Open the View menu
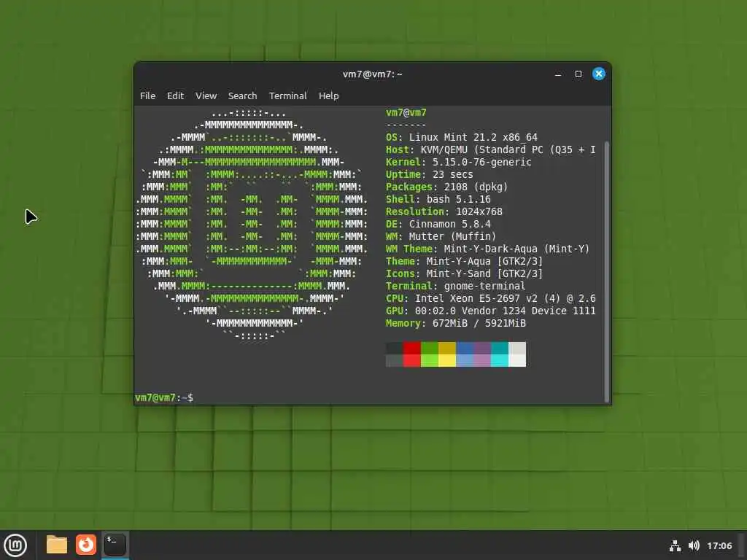Image resolution: width=747 pixels, height=560 pixels. 206,96
